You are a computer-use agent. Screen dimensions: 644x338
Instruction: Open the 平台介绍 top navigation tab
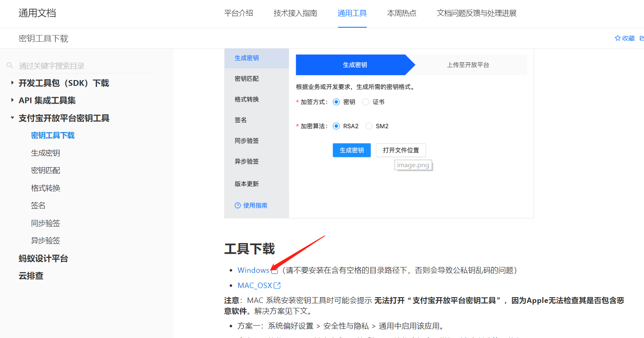[x=239, y=13]
